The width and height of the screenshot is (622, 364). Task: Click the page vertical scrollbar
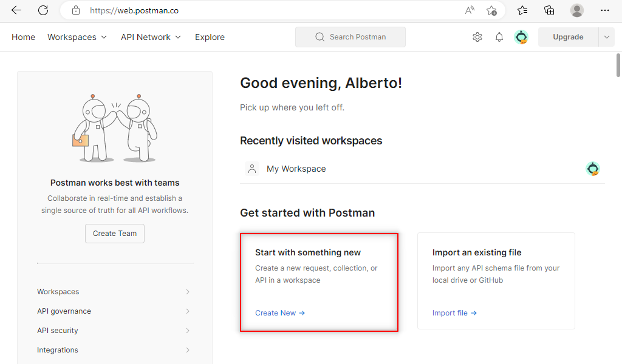click(618, 66)
